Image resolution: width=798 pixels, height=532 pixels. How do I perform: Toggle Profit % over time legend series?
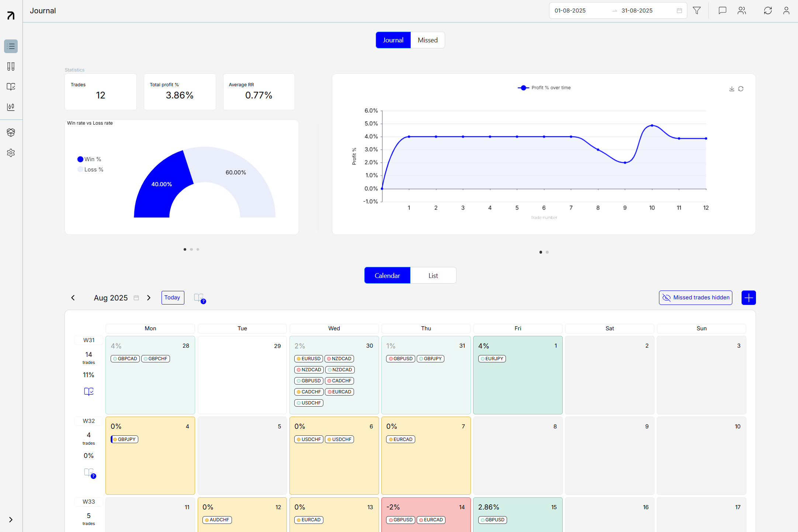[x=544, y=88]
